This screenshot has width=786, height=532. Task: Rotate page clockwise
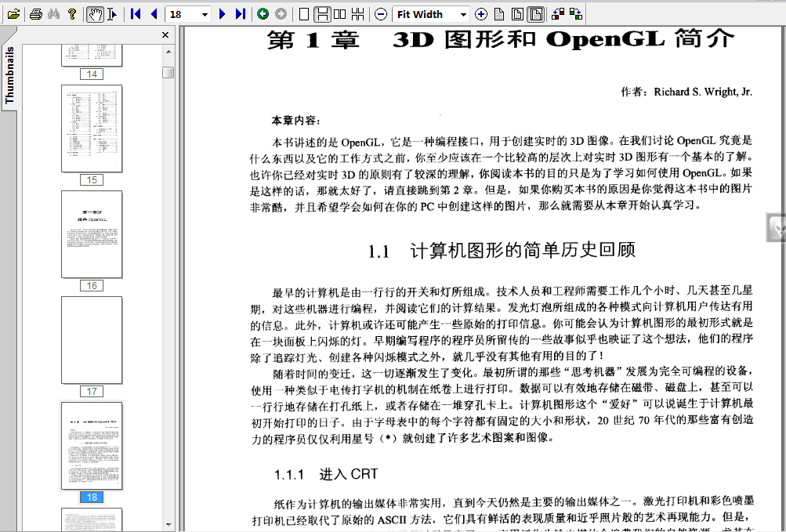(576, 14)
